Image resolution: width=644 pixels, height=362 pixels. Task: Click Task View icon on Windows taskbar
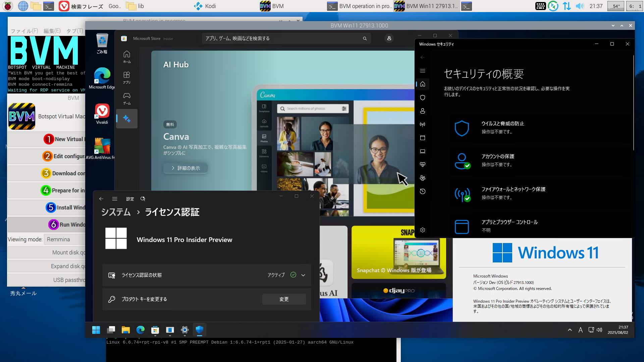point(111,330)
